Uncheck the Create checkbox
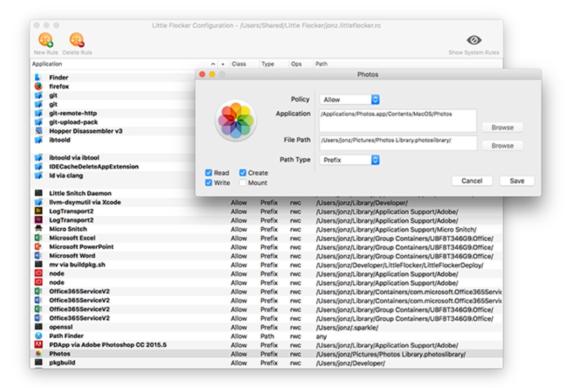The width and height of the screenshot is (580, 388). coord(243,173)
